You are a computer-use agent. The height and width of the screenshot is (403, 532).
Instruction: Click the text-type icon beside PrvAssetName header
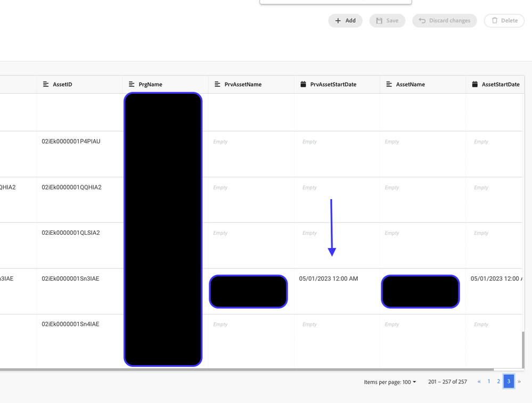[x=217, y=84]
